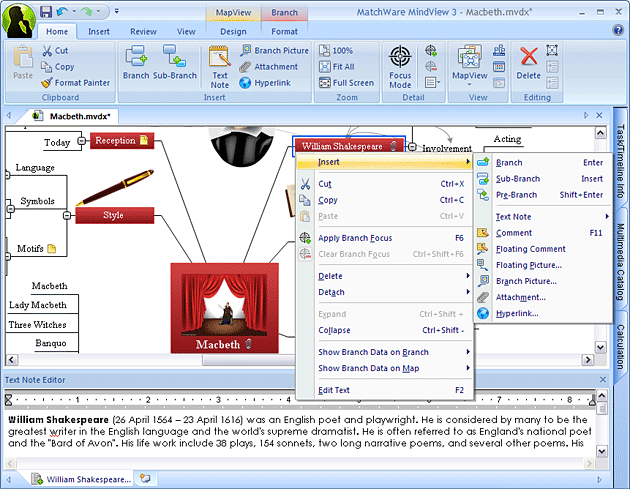
Task: Close the Text Note Editor panel
Action: pos(603,379)
